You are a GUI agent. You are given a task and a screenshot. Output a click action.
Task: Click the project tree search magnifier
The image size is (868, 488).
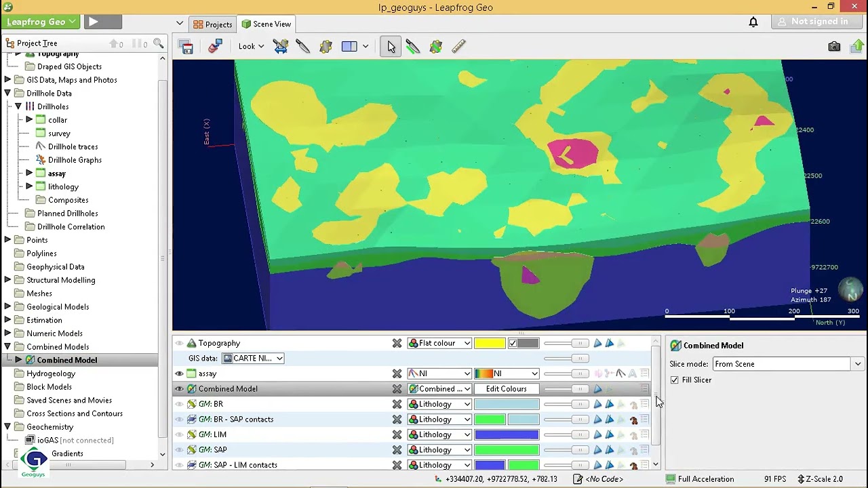159,43
